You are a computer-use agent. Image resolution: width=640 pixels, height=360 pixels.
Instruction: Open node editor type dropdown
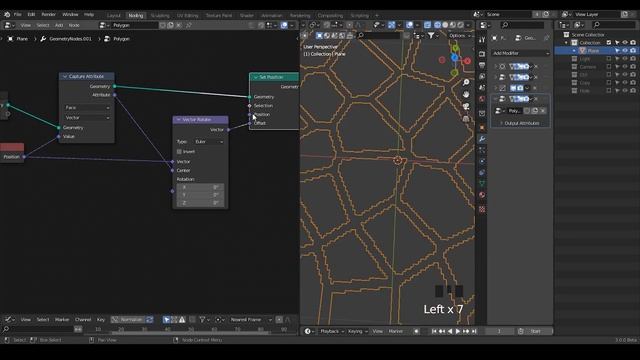(x=9, y=25)
